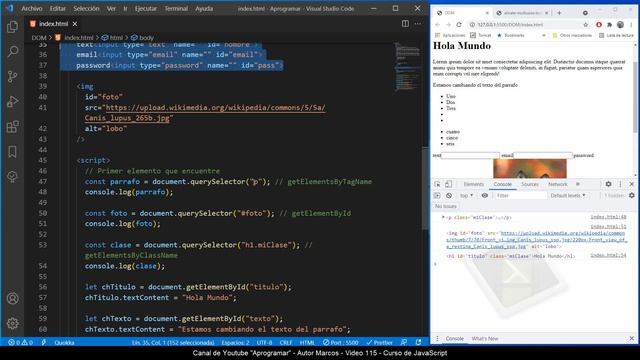
Task: Expand the logged p.miClase element
Action: tap(443, 218)
